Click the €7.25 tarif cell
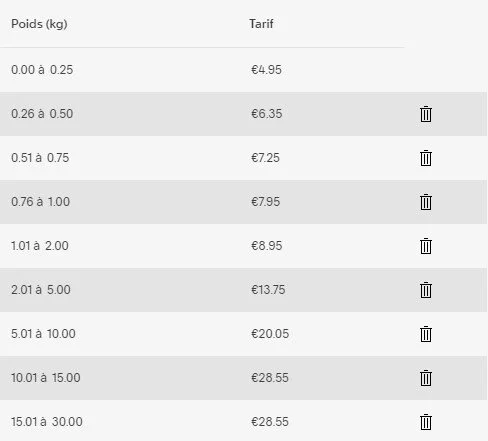 click(265, 158)
